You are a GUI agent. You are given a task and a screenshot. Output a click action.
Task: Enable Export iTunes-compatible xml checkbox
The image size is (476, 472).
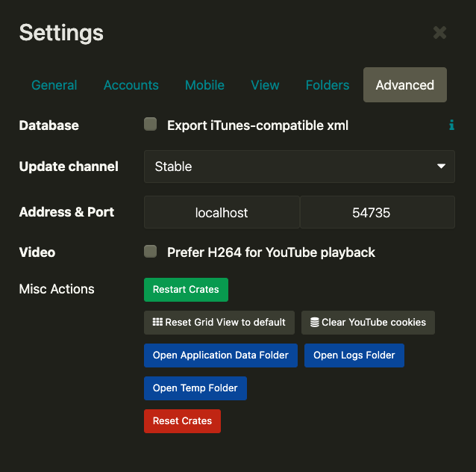151,125
